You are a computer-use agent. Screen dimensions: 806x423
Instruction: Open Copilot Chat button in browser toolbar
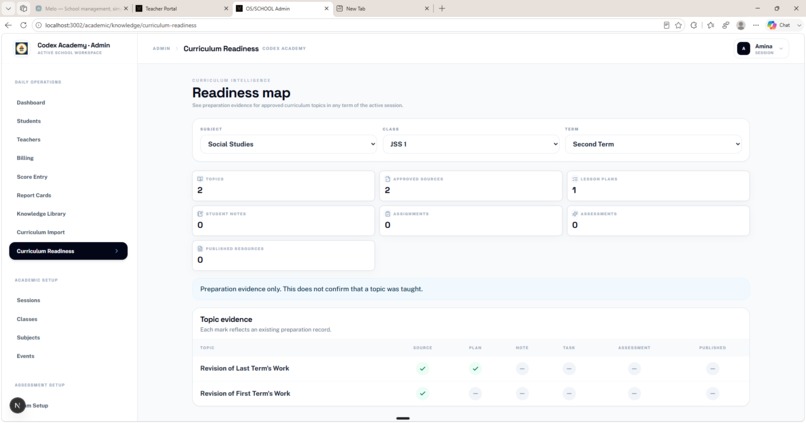tap(779, 25)
